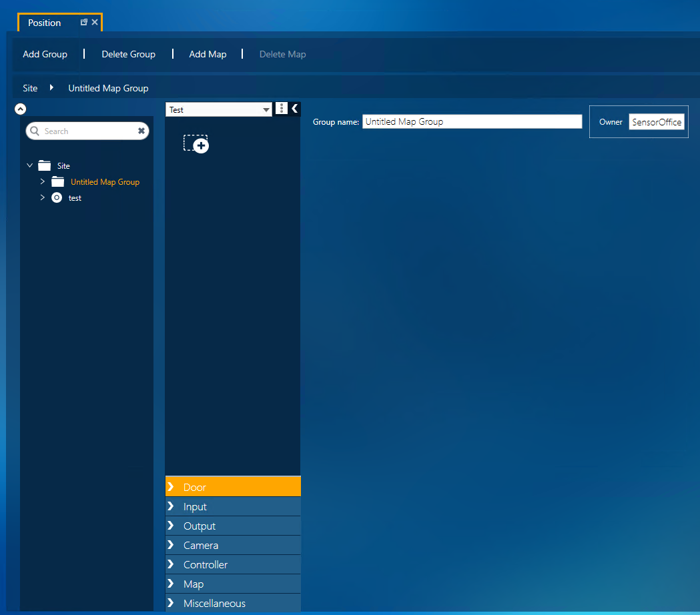Open the breadcrumb arrow after Site

click(52, 87)
